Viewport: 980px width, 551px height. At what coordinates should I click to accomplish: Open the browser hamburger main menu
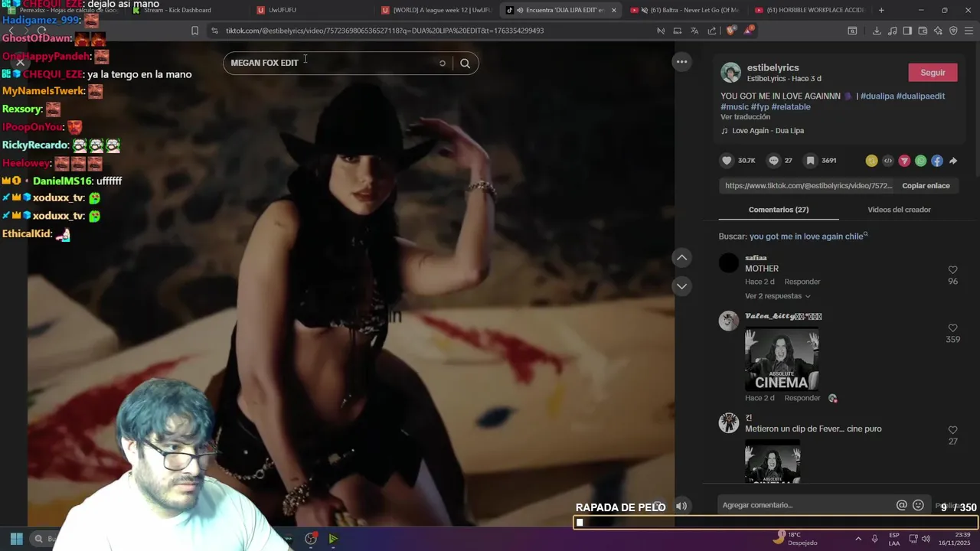969,31
